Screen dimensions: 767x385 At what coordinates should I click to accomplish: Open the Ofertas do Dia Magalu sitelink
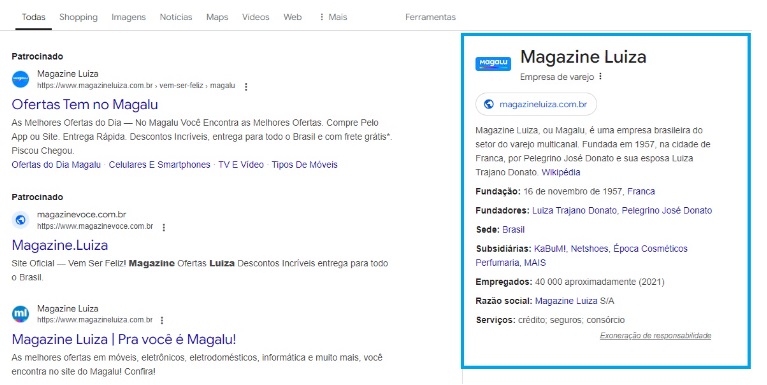pos(56,165)
